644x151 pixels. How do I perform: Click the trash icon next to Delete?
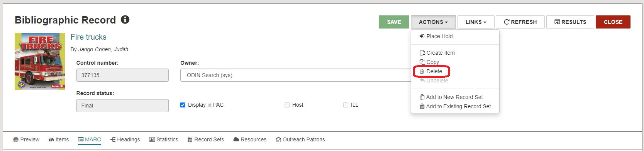pos(422,71)
